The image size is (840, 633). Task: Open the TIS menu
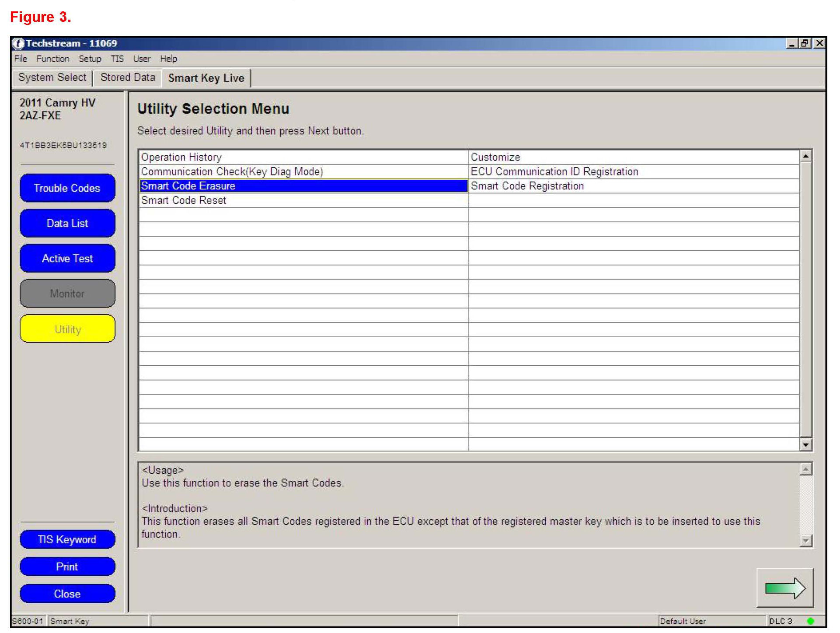click(117, 59)
